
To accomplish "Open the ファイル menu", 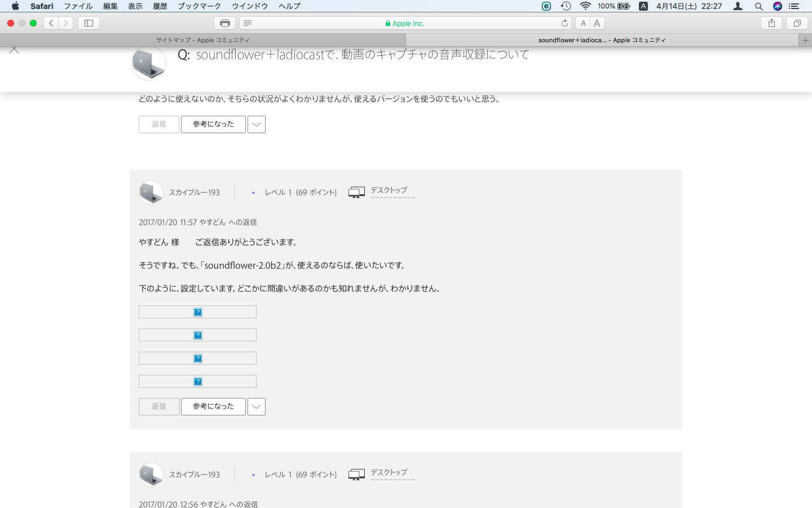I will 78,6.
